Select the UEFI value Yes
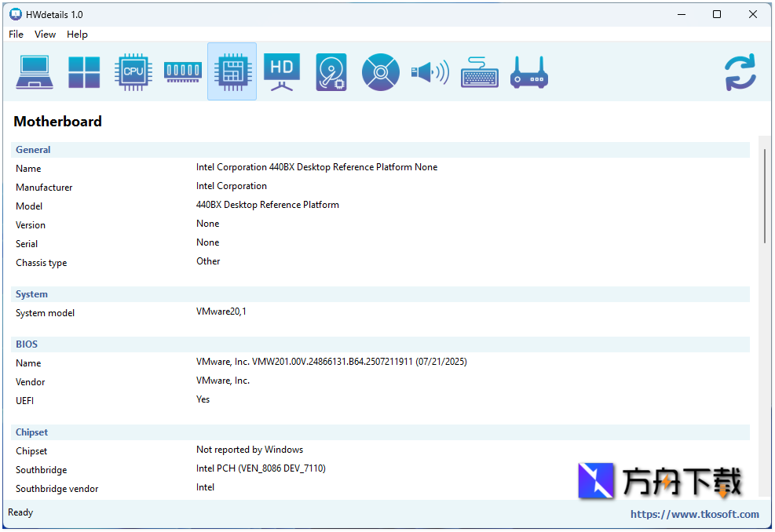The height and width of the screenshot is (532, 775). pos(203,399)
